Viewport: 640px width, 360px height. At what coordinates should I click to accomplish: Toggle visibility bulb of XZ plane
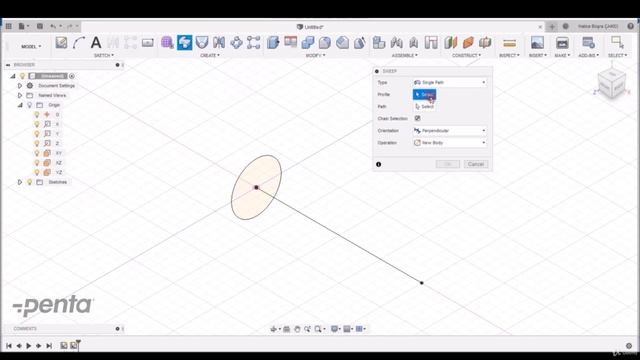tap(37, 163)
